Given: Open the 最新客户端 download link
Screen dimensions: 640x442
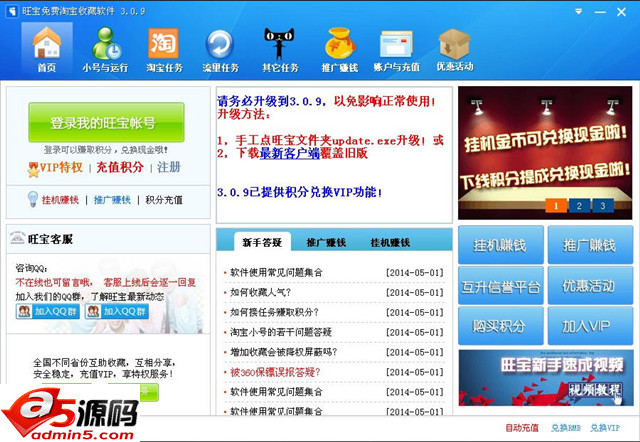Looking at the screenshot, I should pos(289,154).
